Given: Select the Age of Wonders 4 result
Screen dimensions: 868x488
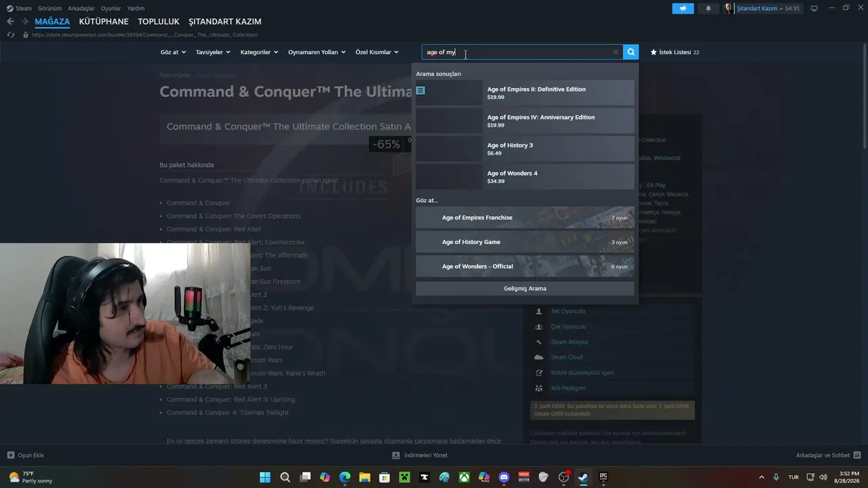Looking at the screenshot, I should 525,177.
